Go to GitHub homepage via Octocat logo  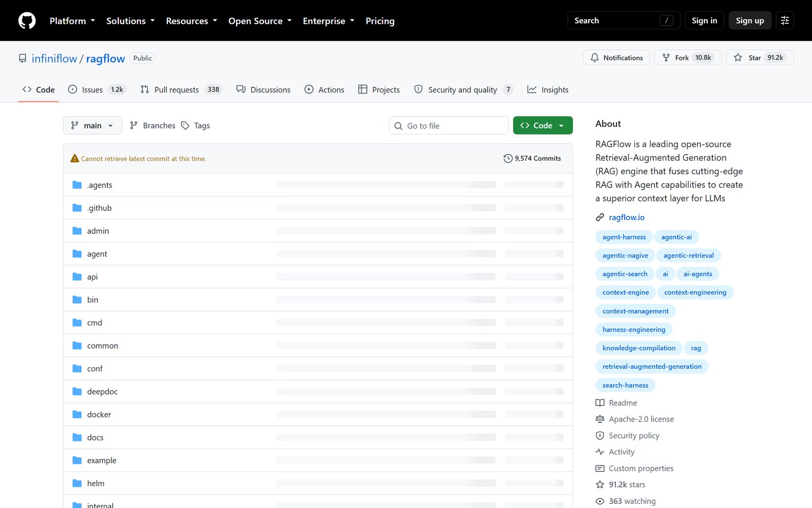(27, 21)
